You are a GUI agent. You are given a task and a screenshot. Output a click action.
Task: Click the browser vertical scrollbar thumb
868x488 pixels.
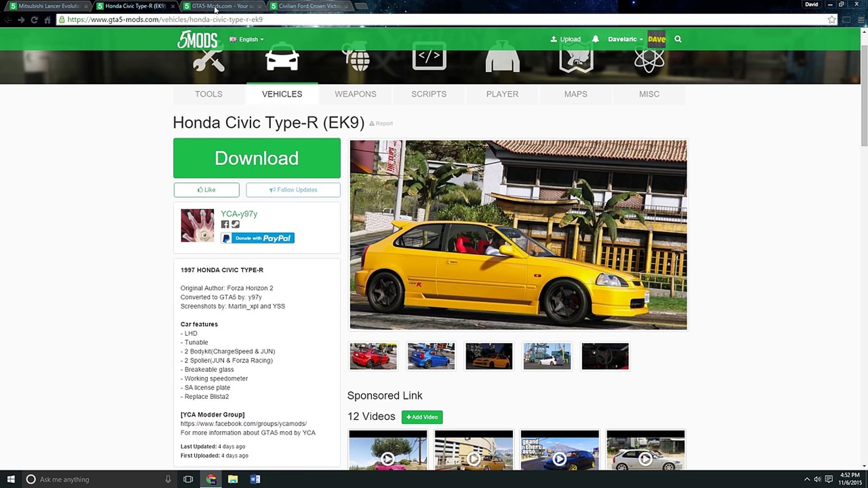(864, 95)
